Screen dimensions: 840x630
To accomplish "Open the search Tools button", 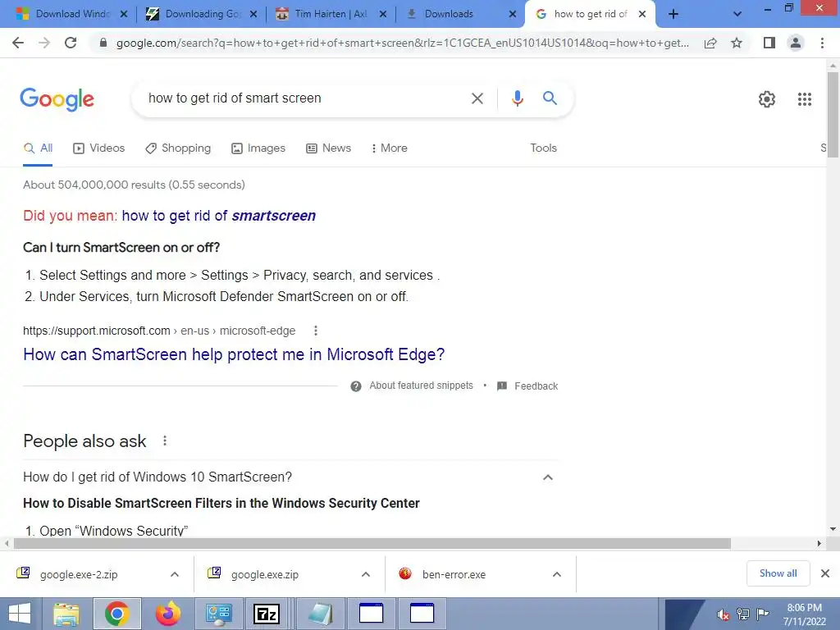I will (x=543, y=148).
